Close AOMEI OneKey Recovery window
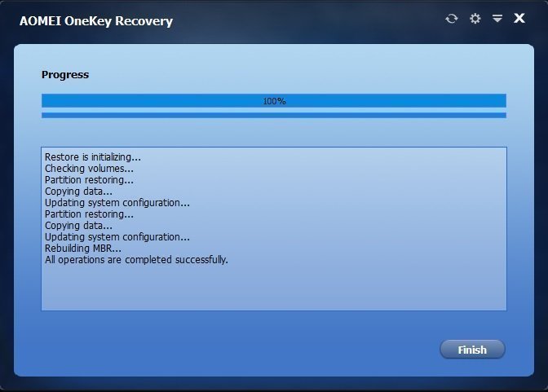 click(519, 18)
